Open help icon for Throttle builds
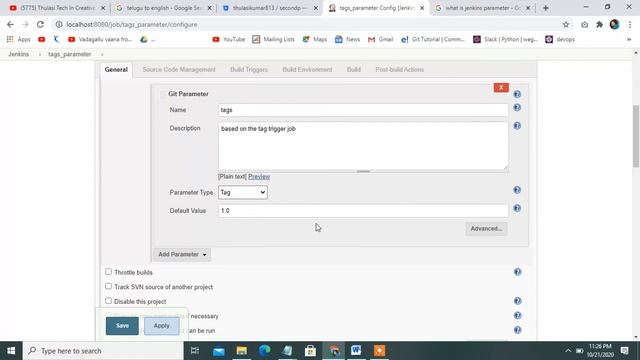640x360 pixels. (x=518, y=272)
